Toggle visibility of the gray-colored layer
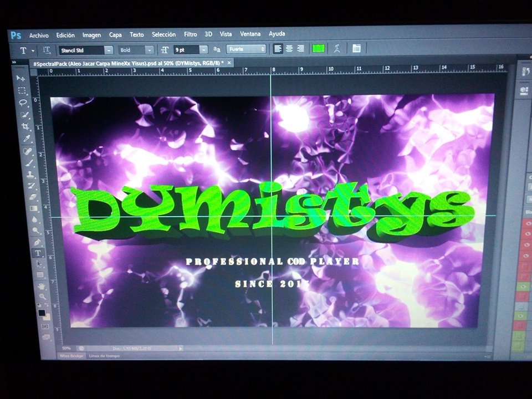This screenshot has width=532, height=399. click(x=521, y=307)
